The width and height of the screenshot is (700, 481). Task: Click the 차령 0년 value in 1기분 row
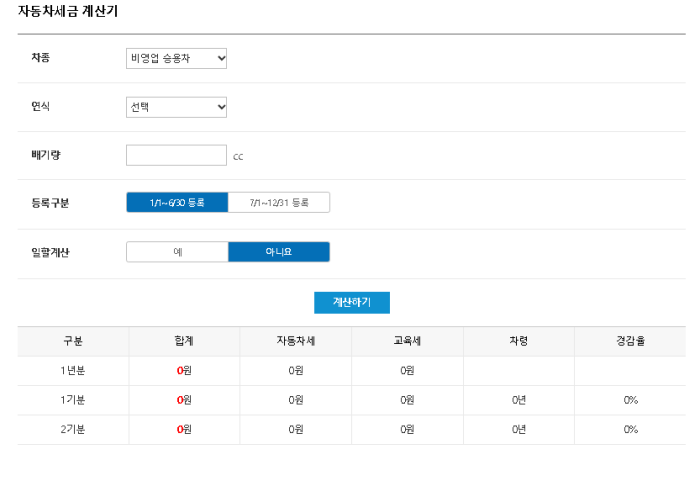(519, 400)
